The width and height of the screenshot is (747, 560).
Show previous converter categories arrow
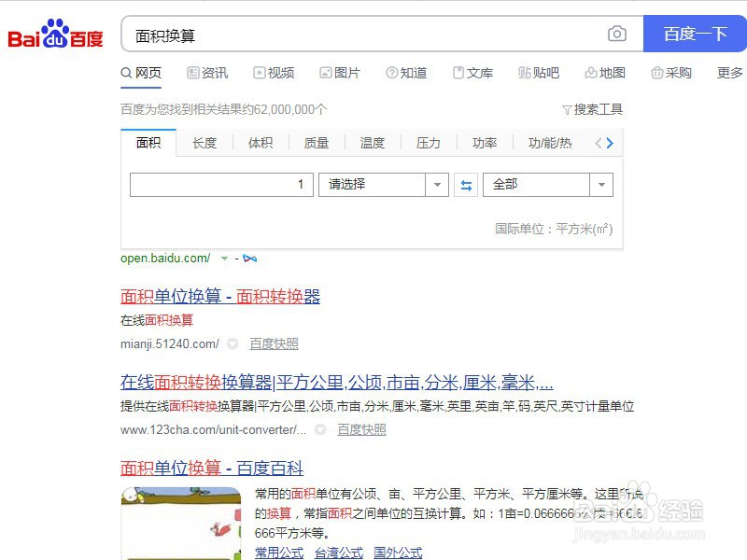(599, 143)
